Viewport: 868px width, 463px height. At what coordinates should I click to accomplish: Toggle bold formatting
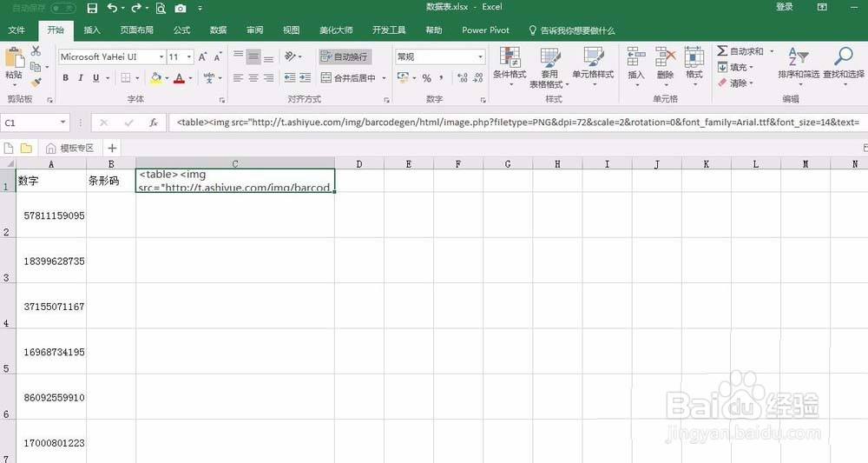point(66,78)
